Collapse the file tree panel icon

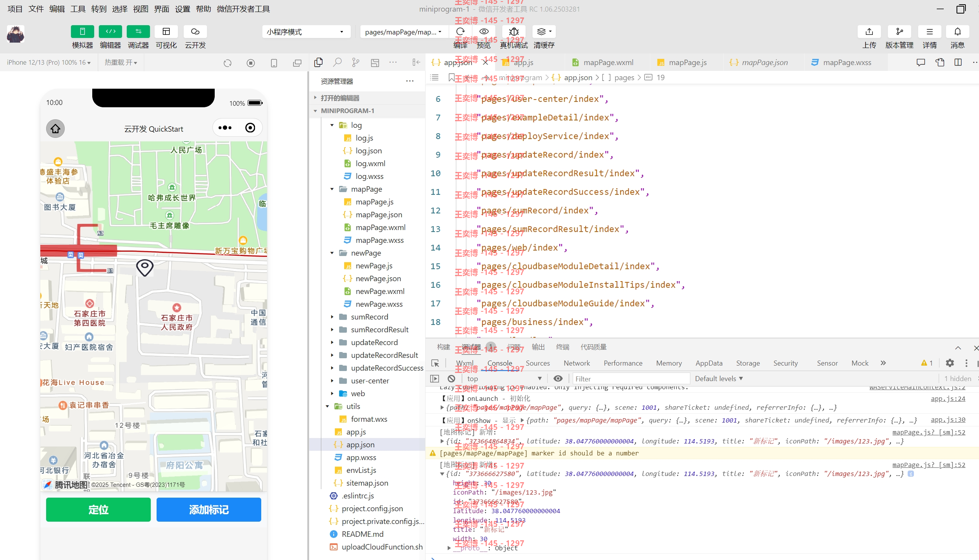click(416, 62)
